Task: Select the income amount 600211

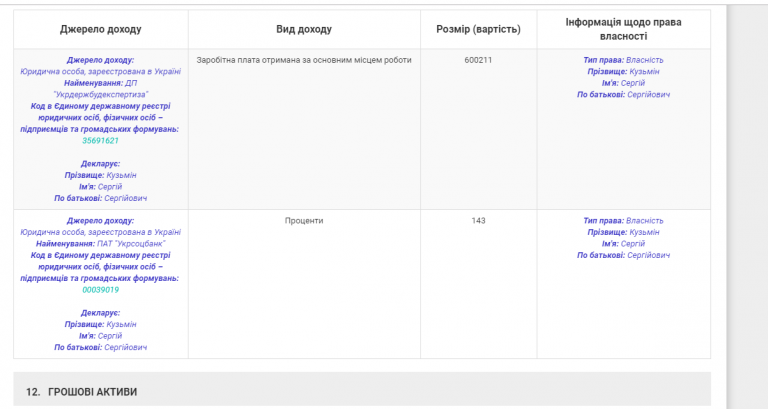Action: click(478, 60)
